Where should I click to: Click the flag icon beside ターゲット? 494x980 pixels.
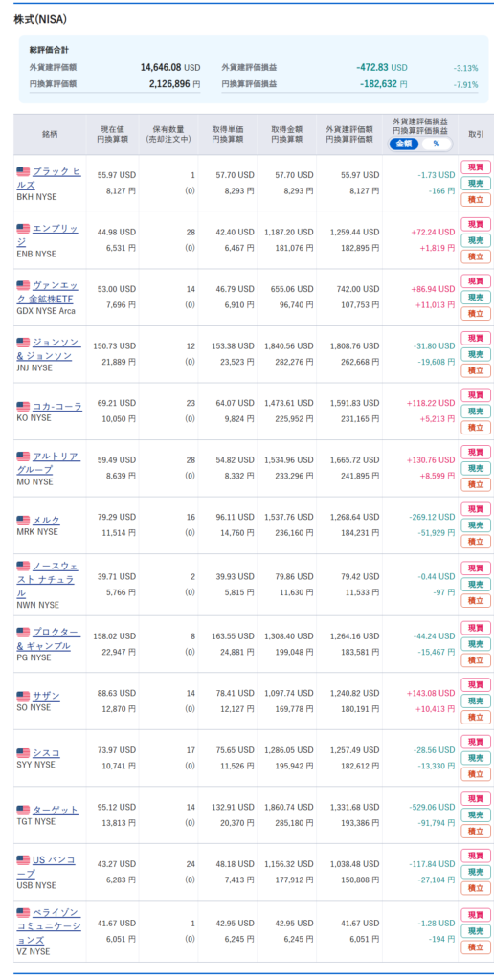tap(23, 811)
